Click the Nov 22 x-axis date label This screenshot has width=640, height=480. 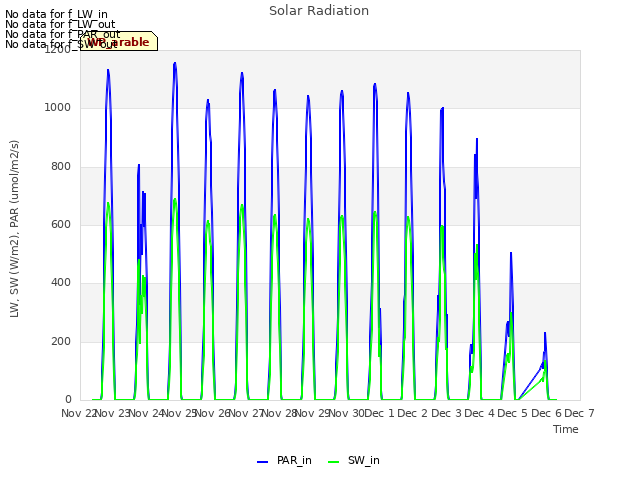(x=78, y=413)
